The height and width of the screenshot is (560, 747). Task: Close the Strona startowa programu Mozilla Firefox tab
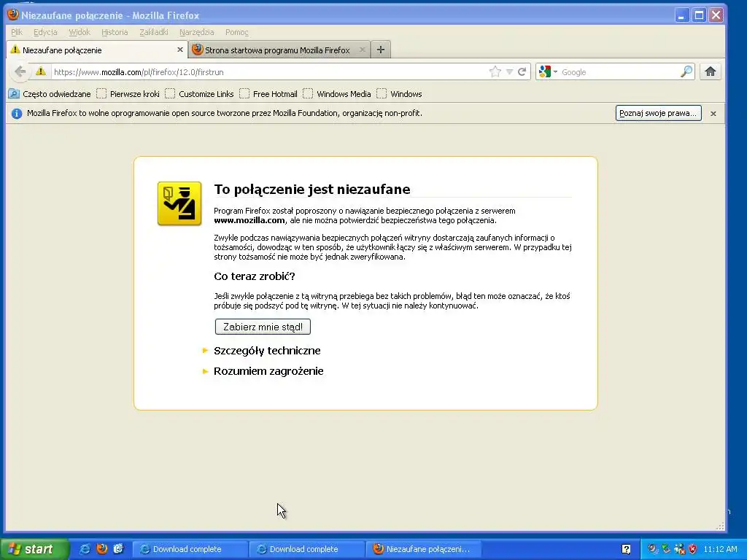[362, 50]
